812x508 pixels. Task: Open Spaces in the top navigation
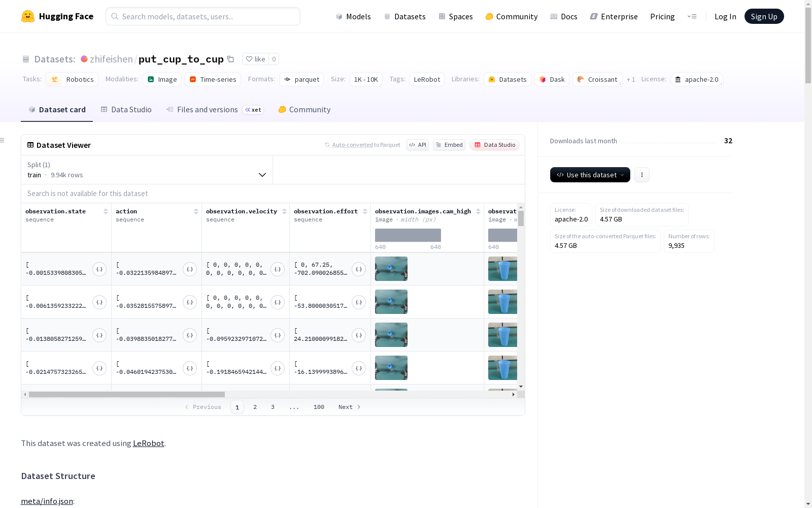tap(456, 16)
